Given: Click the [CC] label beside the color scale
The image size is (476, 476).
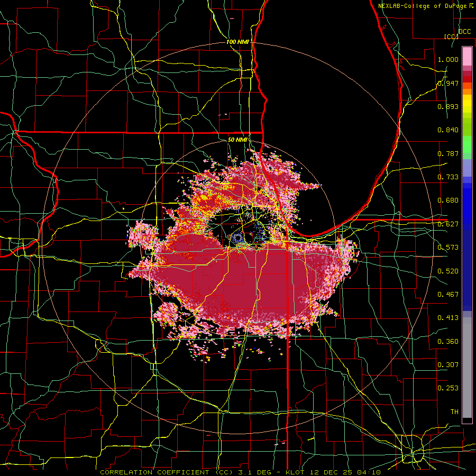Looking at the screenshot, I should point(451,36).
